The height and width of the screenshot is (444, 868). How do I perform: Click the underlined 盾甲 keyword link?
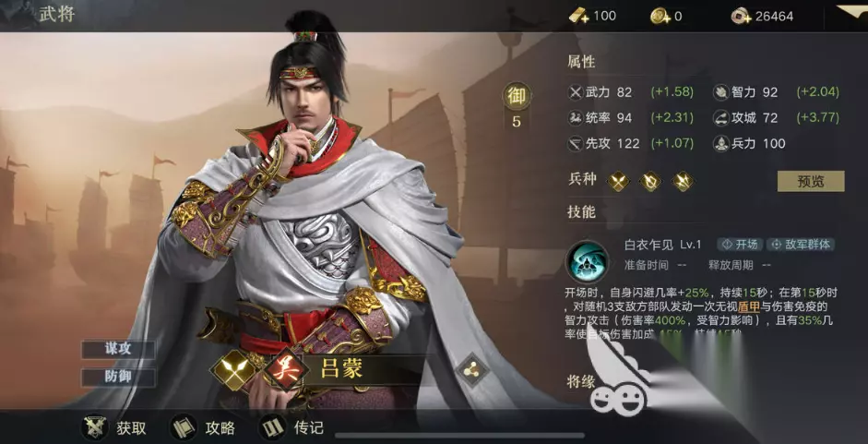[749, 306]
